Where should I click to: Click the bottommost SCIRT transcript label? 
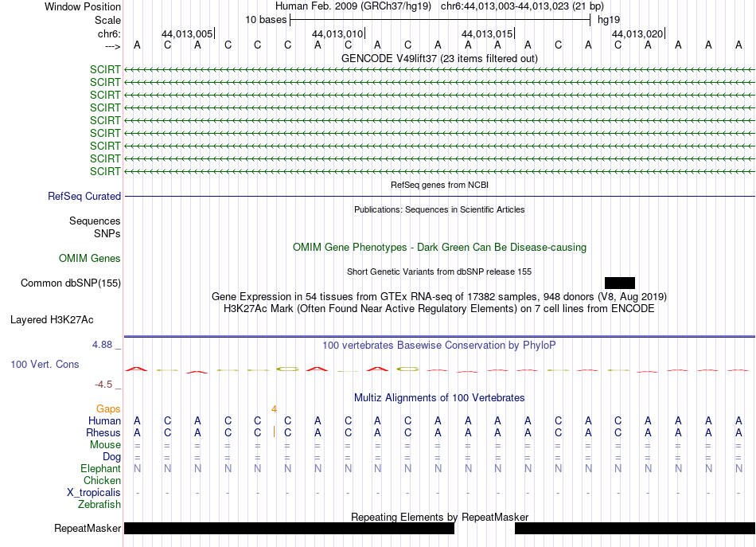(x=105, y=171)
